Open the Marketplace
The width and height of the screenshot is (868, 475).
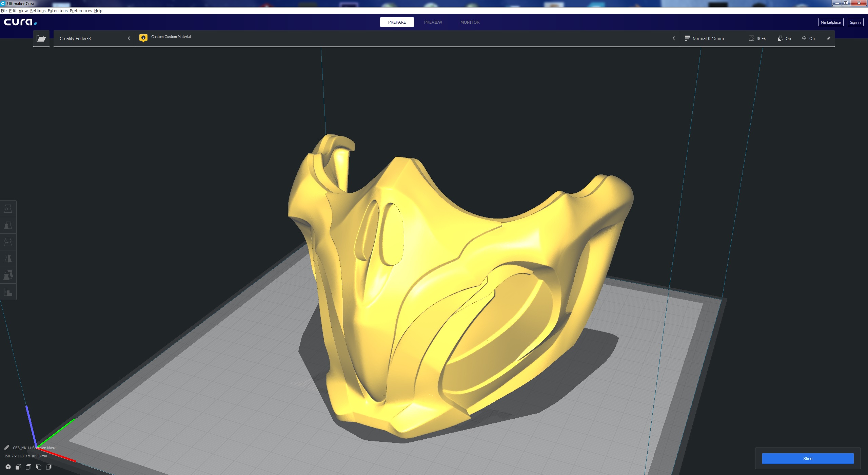pos(830,22)
